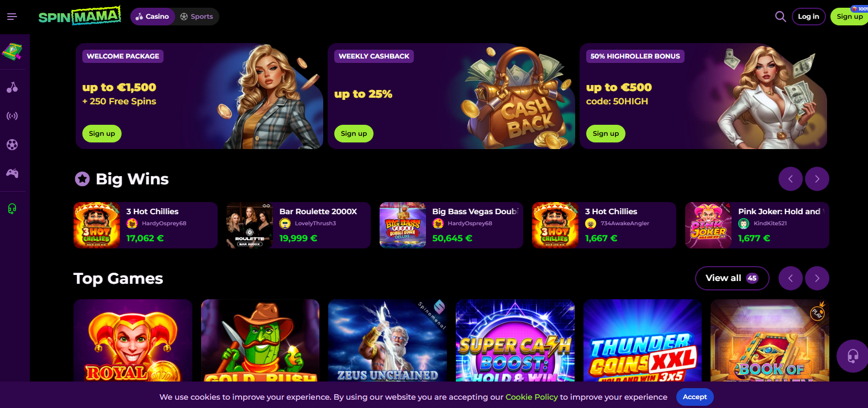Open the cherries slots sidebar icon
Image resolution: width=868 pixels, height=408 pixels.
pyautogui.click(x=12, y=87)
